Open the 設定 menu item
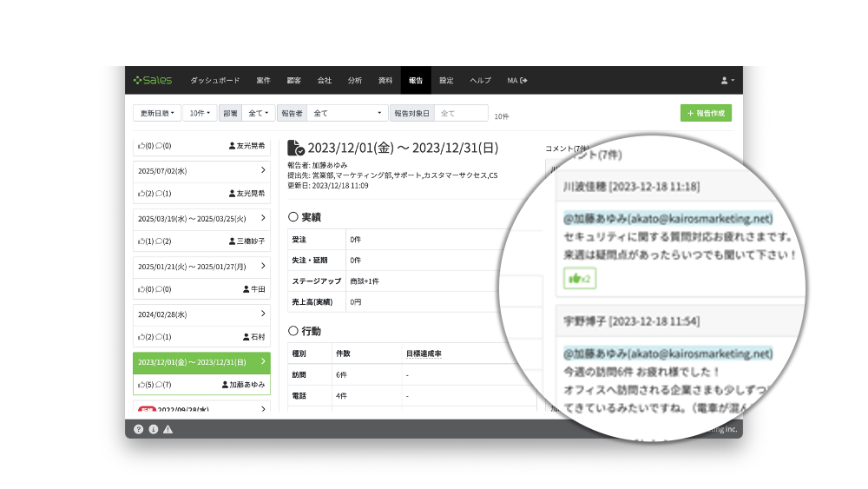 [x=446, y=80]
